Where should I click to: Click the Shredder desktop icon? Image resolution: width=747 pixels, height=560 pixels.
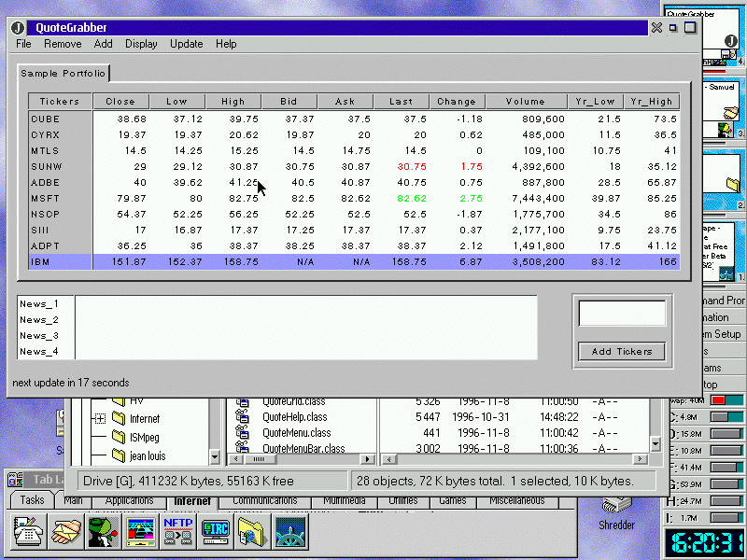point(616,509)
